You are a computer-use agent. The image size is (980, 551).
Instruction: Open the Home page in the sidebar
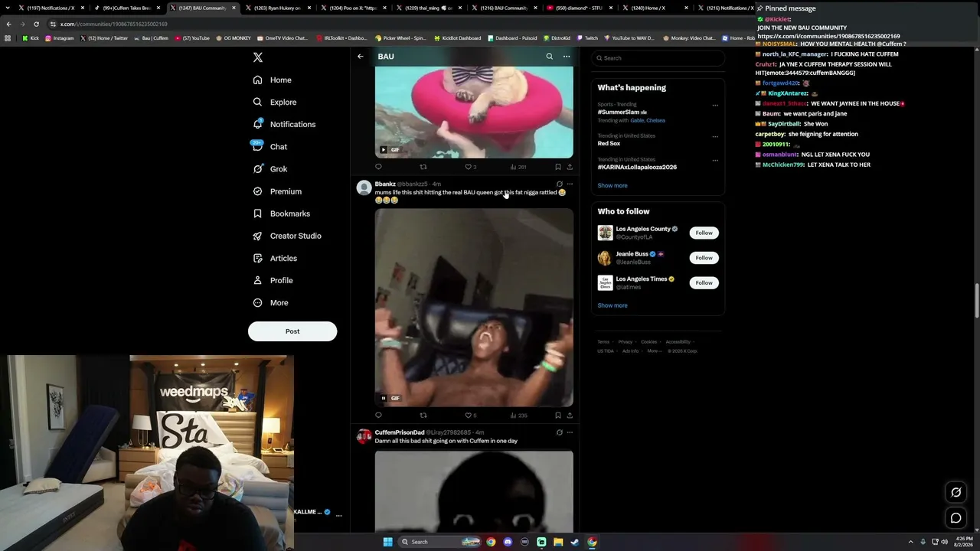tap(273, 80)
